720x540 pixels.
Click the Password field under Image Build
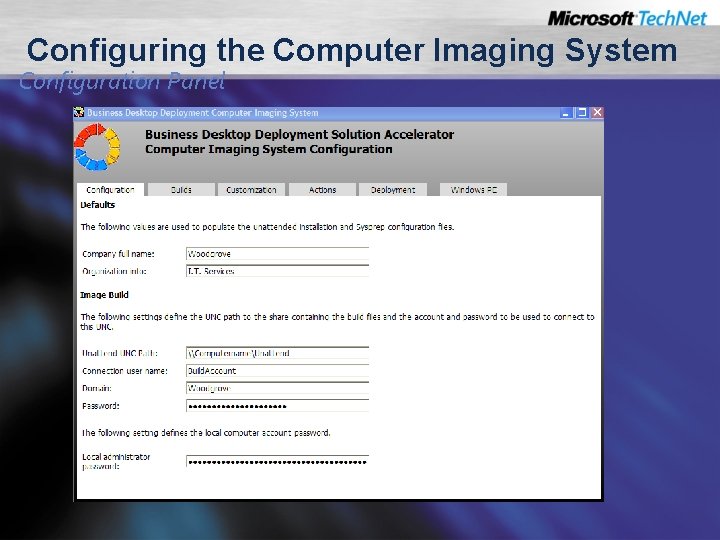tap(277, 405)
